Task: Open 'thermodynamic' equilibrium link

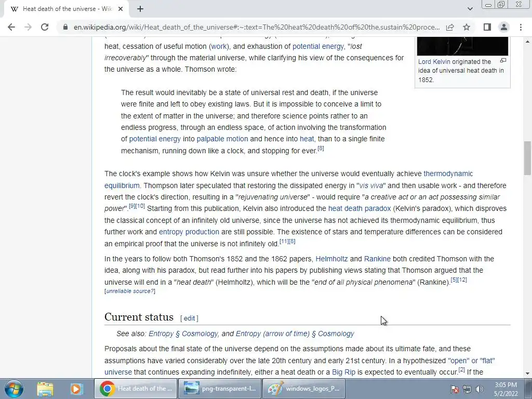Action: pos(448,174)
